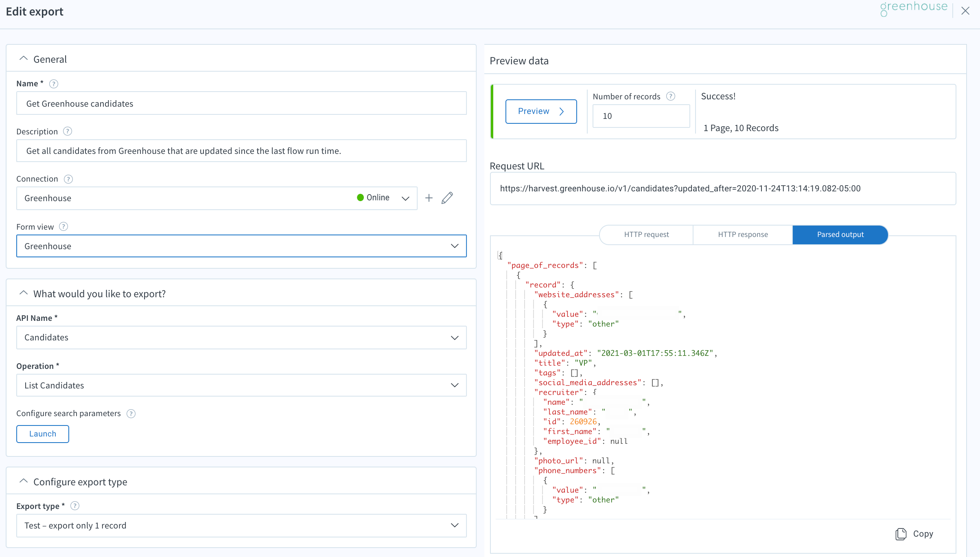Select the Parsed output tab
Screen dimensions: 980x557
pyautogui.click(x=840, y=235)
